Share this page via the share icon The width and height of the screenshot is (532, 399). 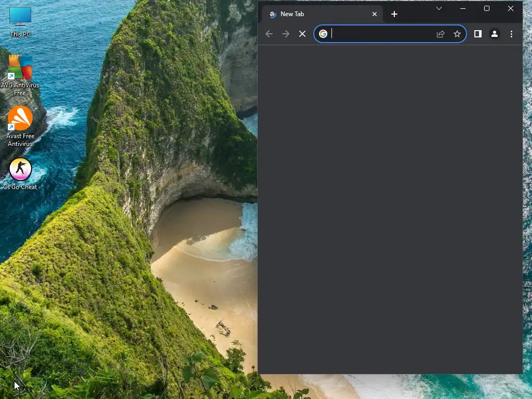click(441, 34)
